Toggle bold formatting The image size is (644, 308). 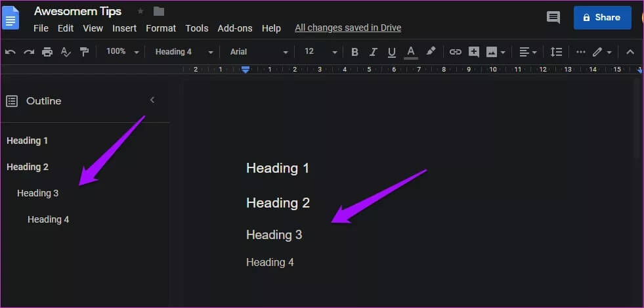[x=355, y=52]
